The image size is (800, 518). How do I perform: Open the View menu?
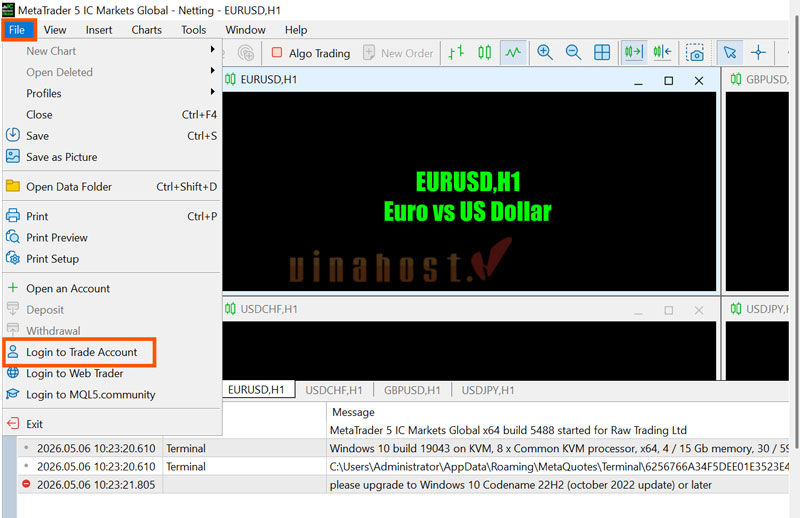pos(55,30)
